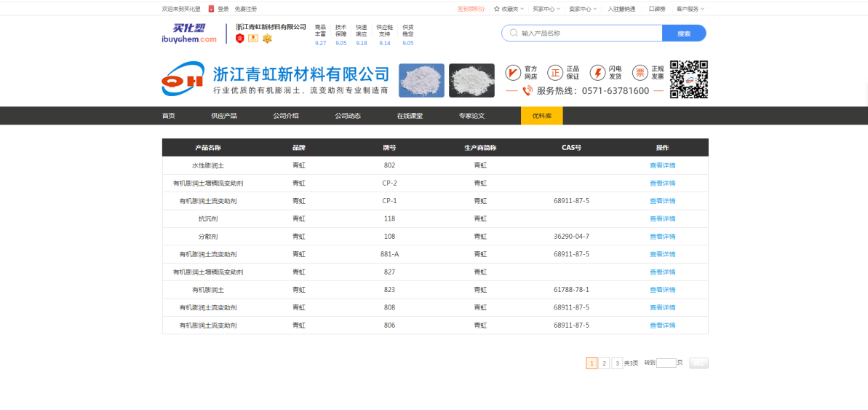Click the 免费注册 link
Viewport: 868px width, 410px height.
[246, 9]
